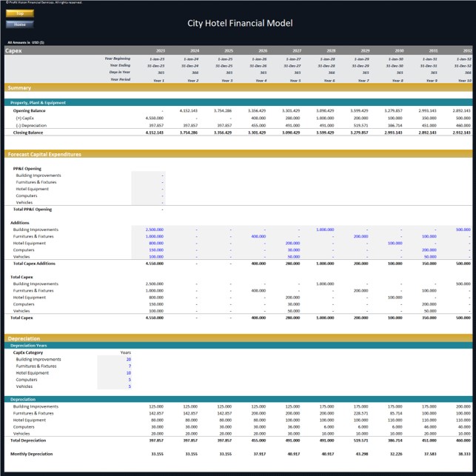Select the CapEx Category column heading

28,352
